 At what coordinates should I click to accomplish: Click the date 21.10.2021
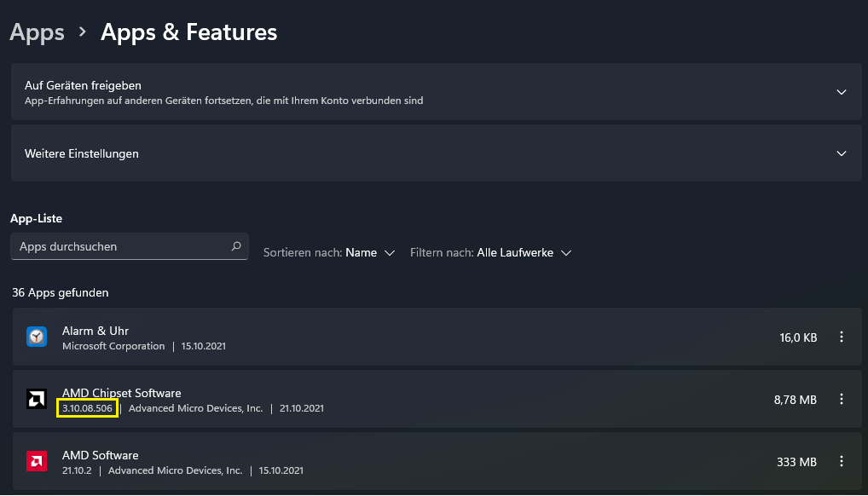(x=302, y=408)
